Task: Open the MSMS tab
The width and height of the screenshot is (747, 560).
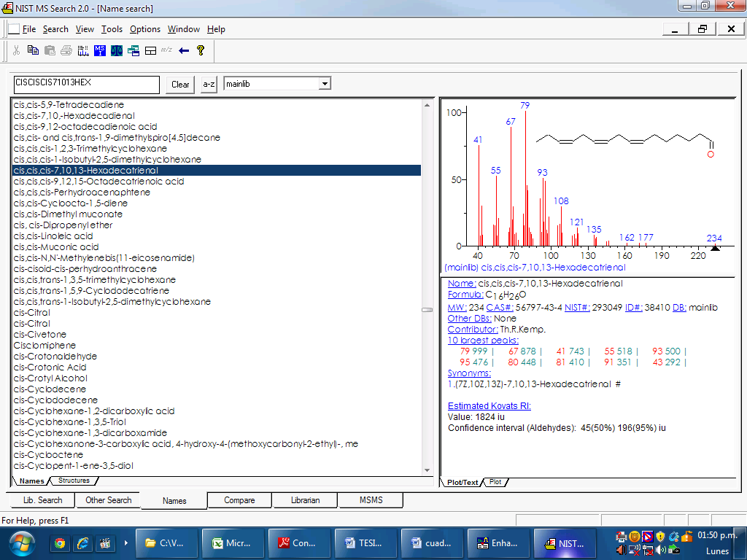Action: click(371, 500)
